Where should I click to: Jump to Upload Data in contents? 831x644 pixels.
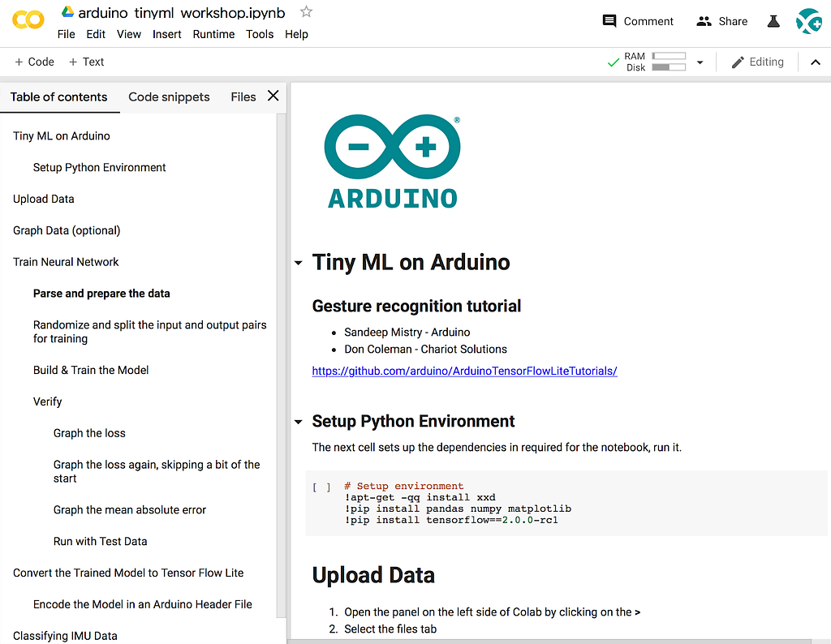pyautogui.click(x=44, y=200)
